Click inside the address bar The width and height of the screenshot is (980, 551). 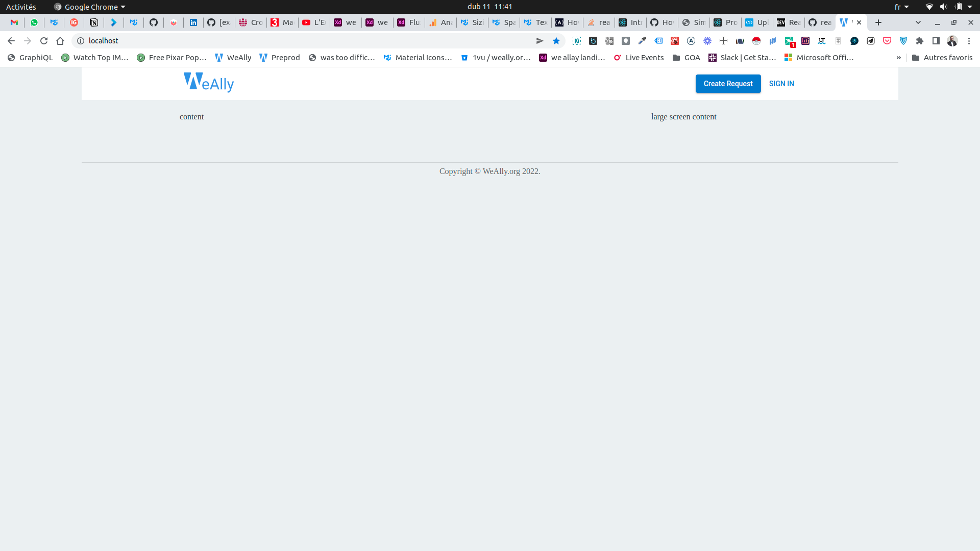[x=204, y=41]
